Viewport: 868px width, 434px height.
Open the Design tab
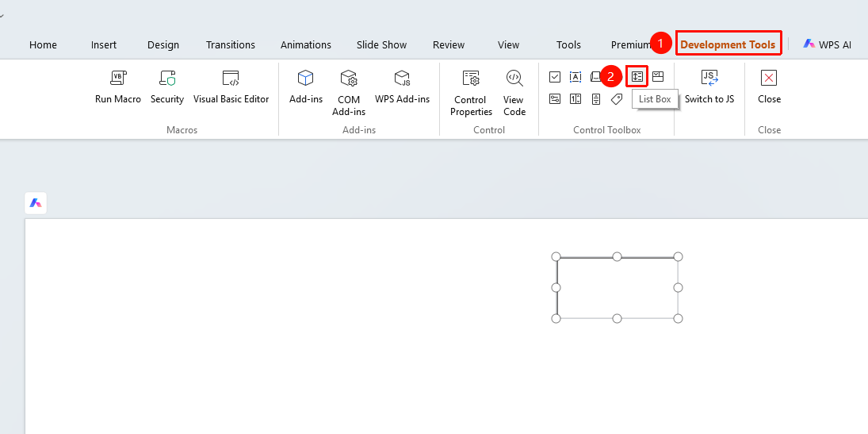(x=163, y=45)
